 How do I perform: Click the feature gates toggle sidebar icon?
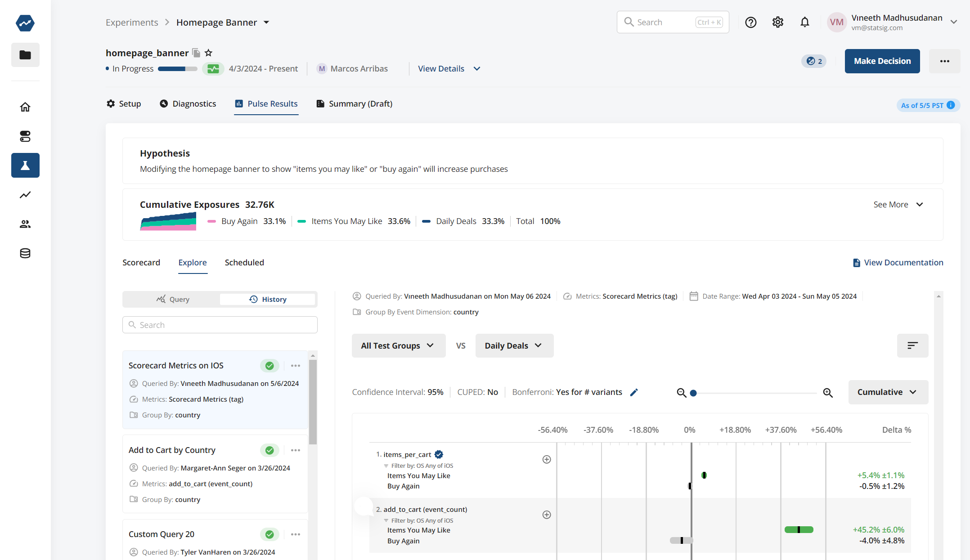tap(25, 136)
